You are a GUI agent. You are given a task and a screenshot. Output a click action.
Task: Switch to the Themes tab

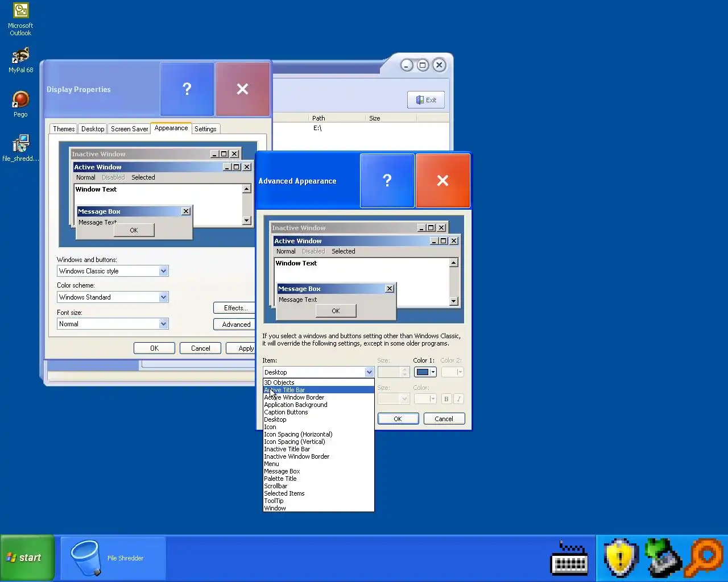click(x=64, y=129)
